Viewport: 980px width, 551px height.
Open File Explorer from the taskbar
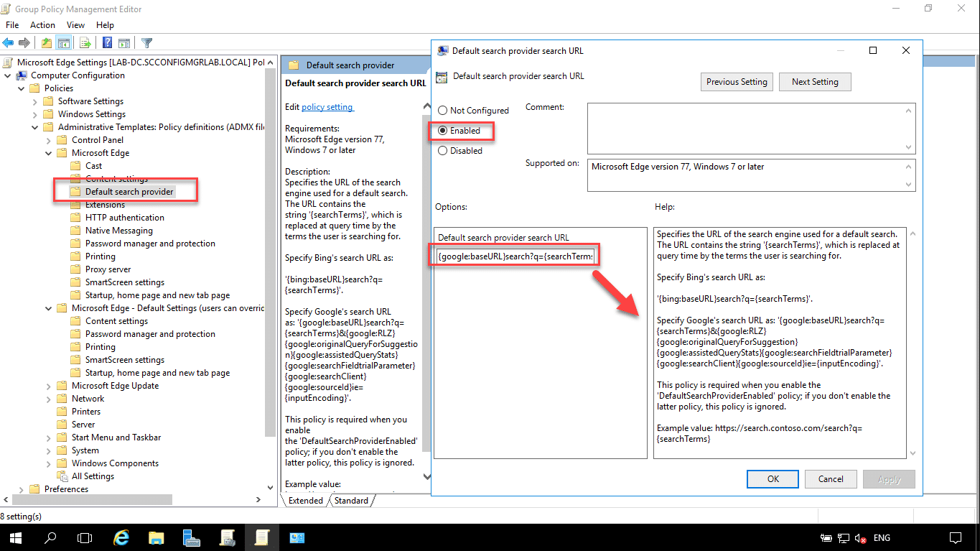(157, 537)
